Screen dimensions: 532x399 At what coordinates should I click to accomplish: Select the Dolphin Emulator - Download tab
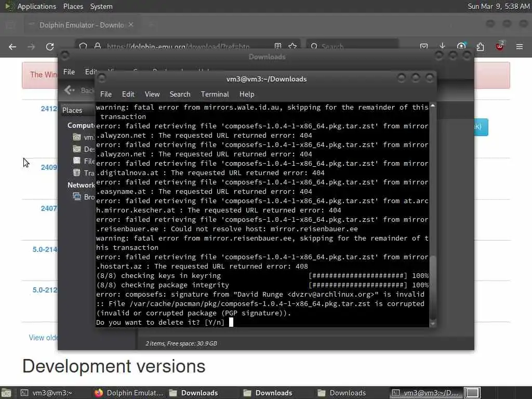[81, 25]
